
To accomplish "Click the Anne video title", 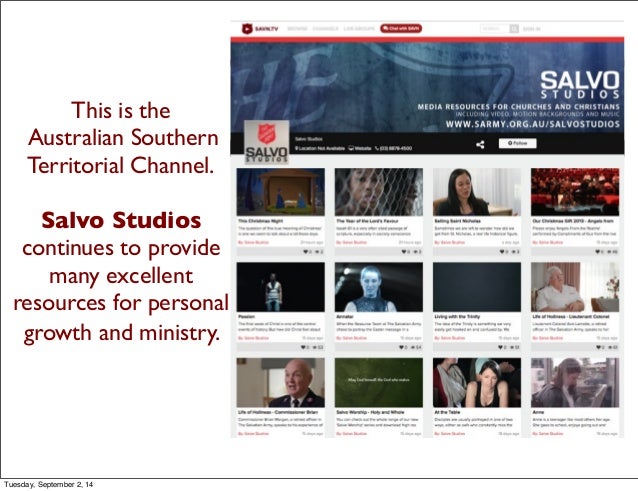I will tap(538, 412).
